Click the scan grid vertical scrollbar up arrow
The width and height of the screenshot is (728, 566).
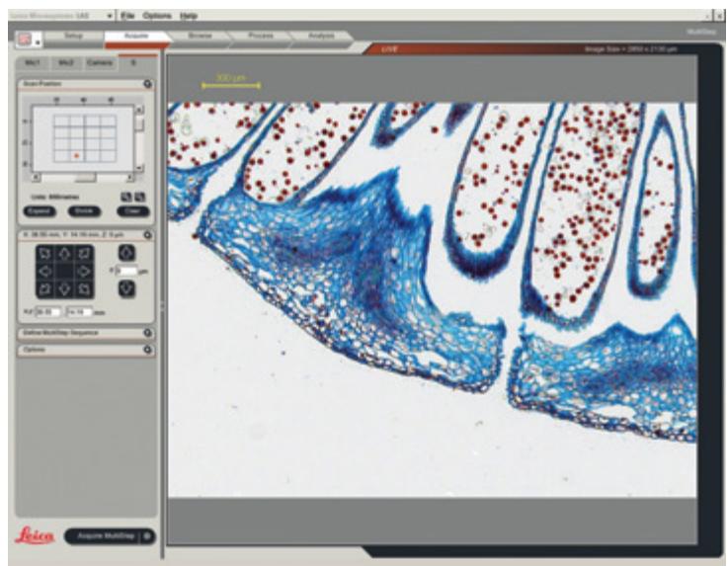[139, 110]
